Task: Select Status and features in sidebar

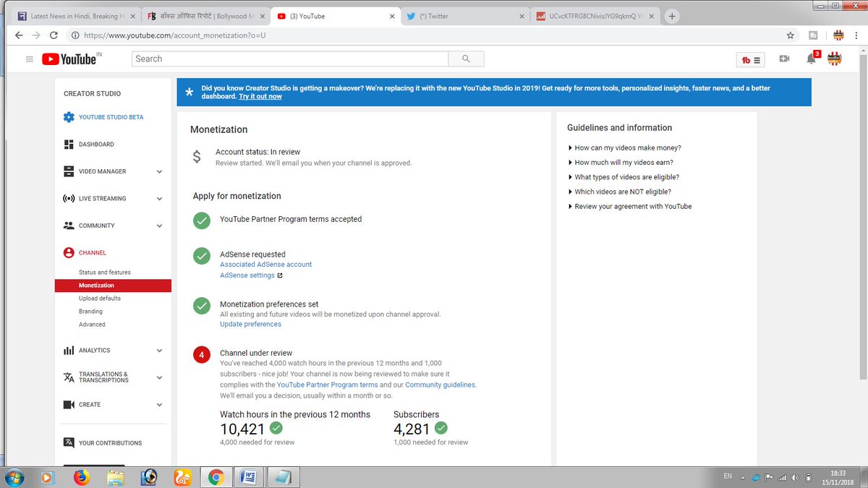Action: point(105,273)
